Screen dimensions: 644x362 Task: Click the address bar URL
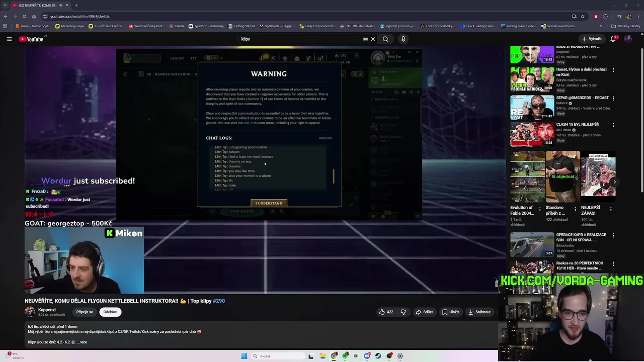pos(79,17)
